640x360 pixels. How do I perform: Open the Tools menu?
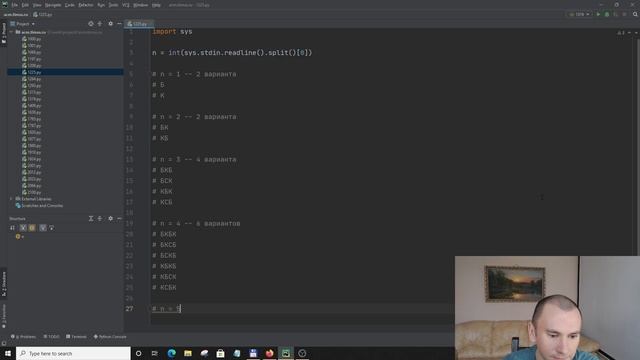pyautogui.click(x=113, y=5)
